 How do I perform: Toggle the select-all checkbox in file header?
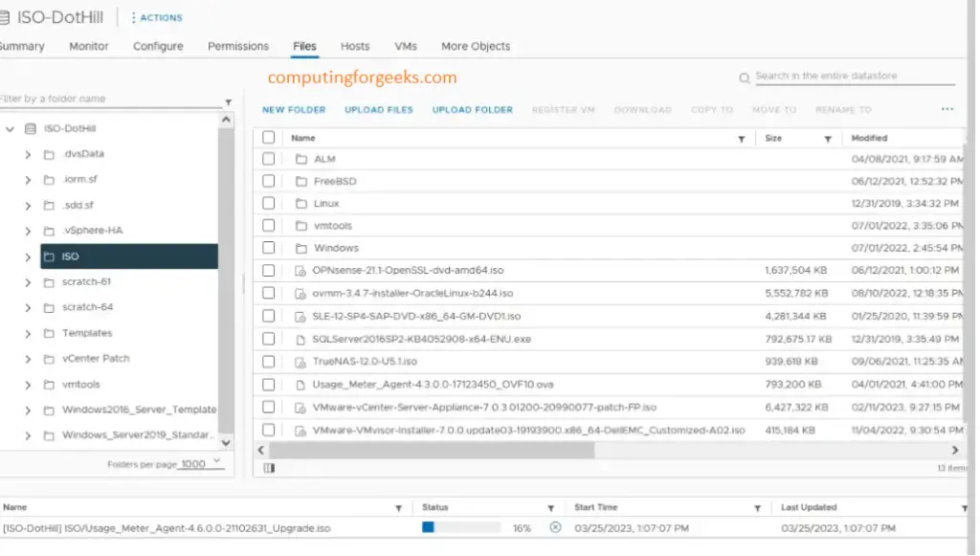point(268,138)
